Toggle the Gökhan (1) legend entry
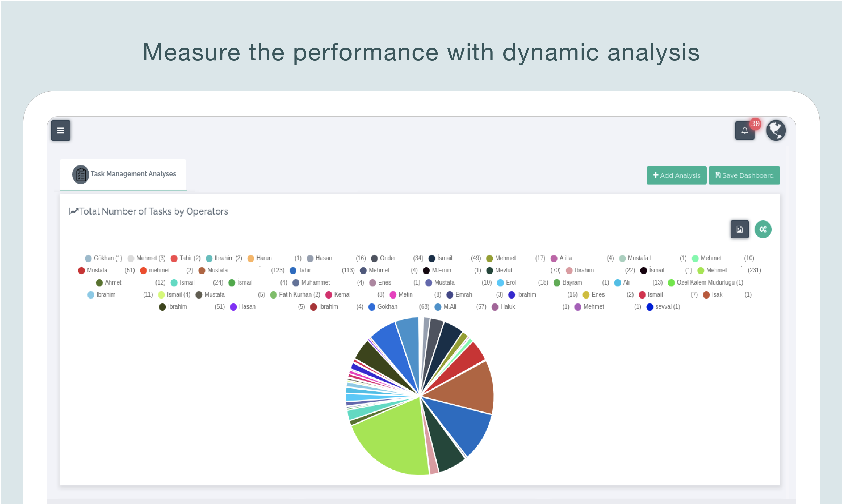The width and height of the screenshot is (843, 504). [104, 258]
